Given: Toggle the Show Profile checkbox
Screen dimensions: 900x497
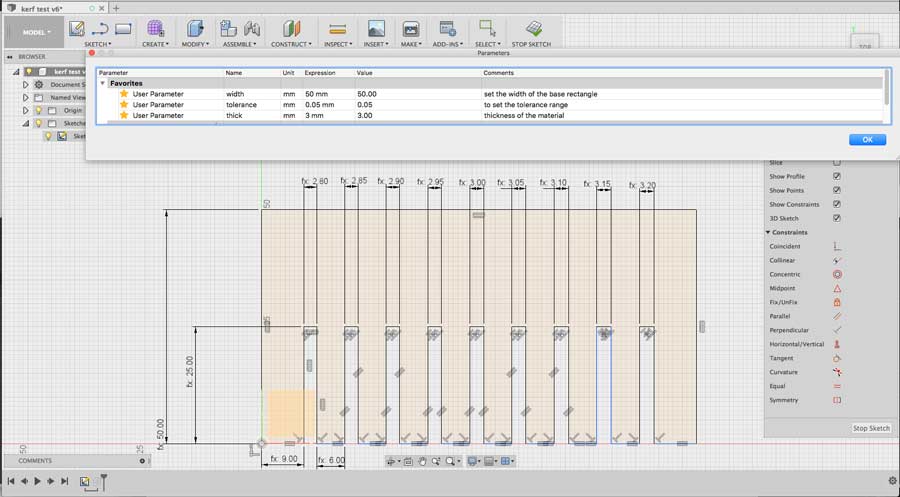Looking at the screenshot, I should 837,176.
